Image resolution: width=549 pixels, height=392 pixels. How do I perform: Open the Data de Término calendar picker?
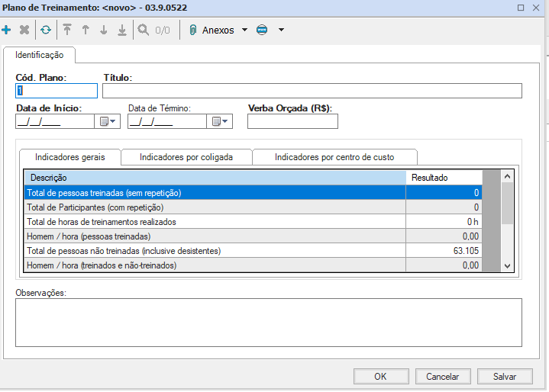(x=220, y=121)
